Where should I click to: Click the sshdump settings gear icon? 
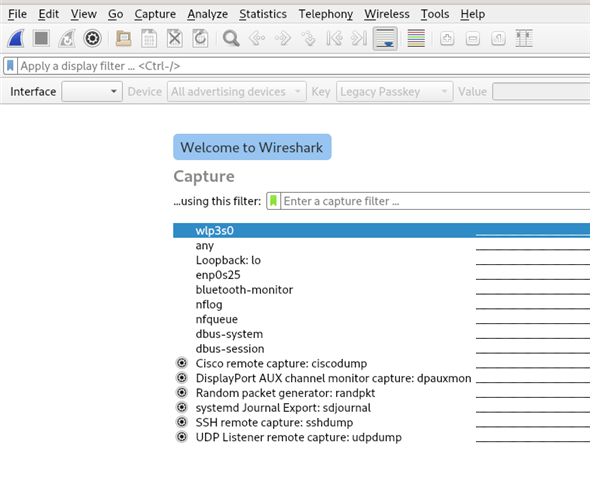tap(182, 422)
